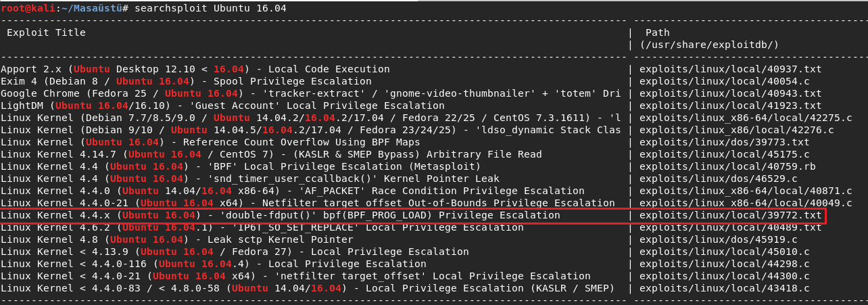Select the highlighted double-fdput() exploit row
Screen dimensions: 868x305
pyautogui.click(x=413, y=216)
